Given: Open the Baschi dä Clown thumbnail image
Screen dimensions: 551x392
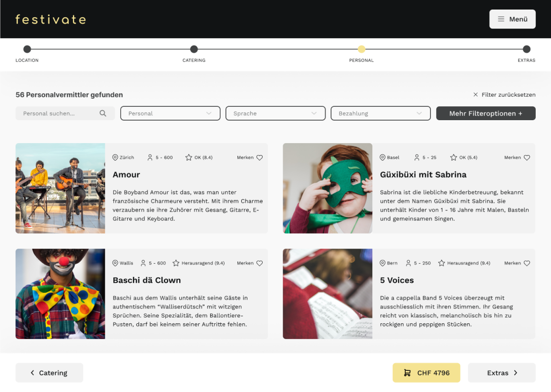Looking at the screenshot, I should tap(60, 294).
